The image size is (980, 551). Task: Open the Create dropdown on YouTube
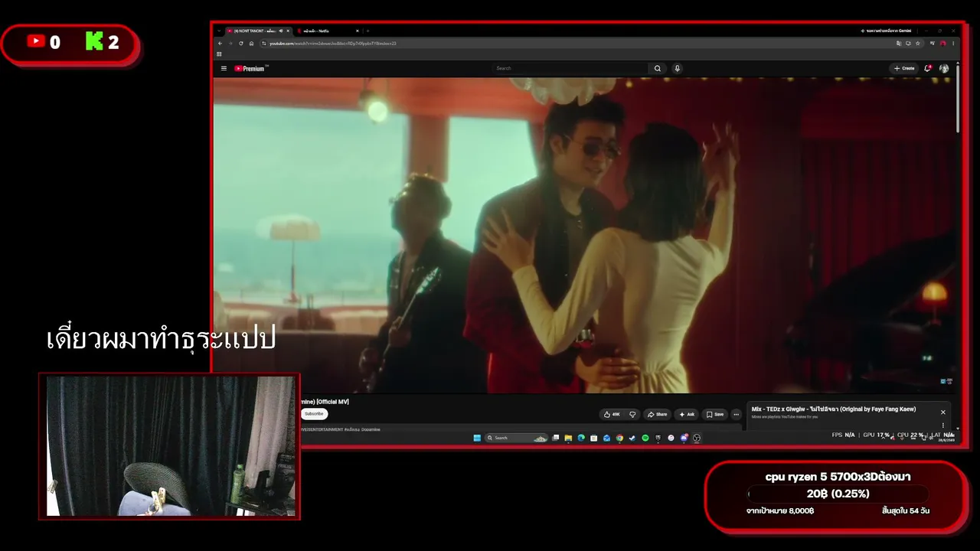[904, 68]
